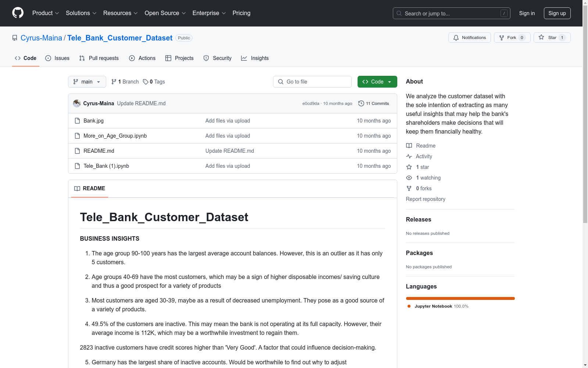Screen dimensions: 588x368
Task: Click the star icon in Star button
Action: 541,37
